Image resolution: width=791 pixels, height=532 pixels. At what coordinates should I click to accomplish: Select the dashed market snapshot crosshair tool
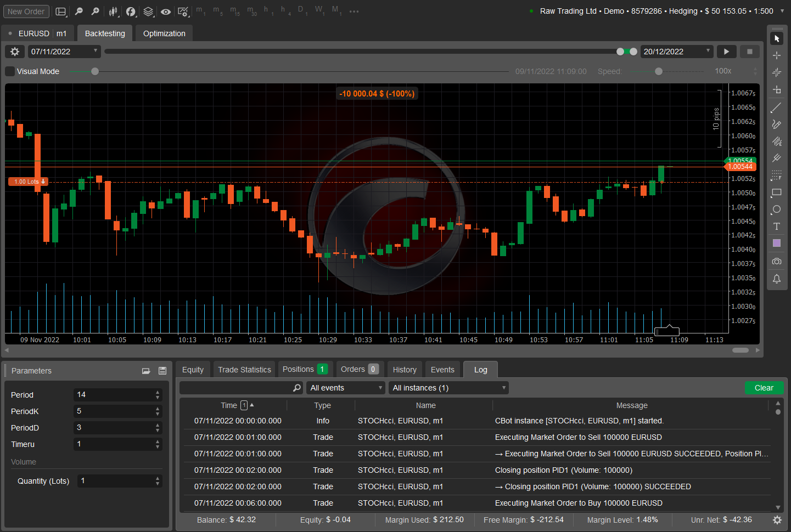click(777, 72)
